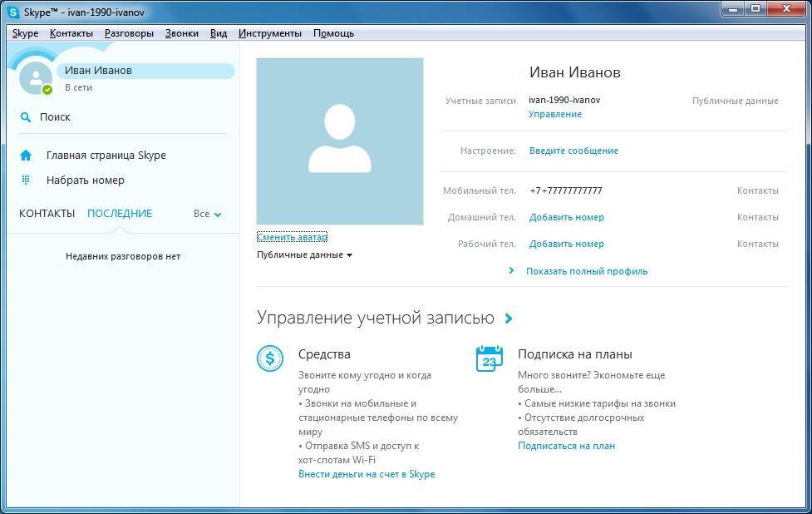The image size is (812, 514).
Task: Click Внести деньги на счет в Skype
Action: [367, 474]
